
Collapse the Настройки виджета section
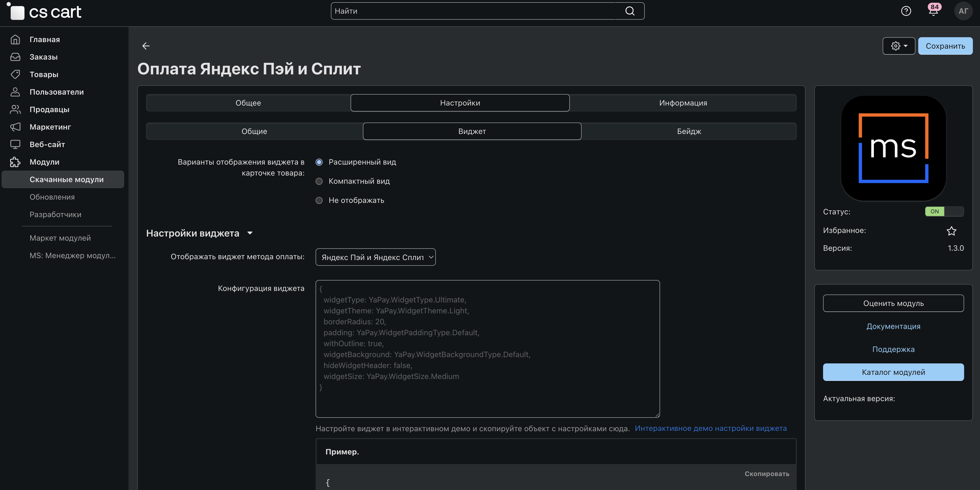click(250, 233)
